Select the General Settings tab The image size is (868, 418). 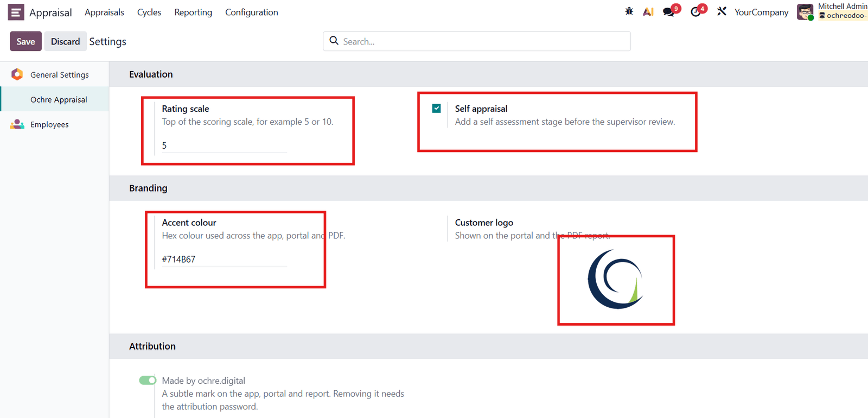(54, 74)
